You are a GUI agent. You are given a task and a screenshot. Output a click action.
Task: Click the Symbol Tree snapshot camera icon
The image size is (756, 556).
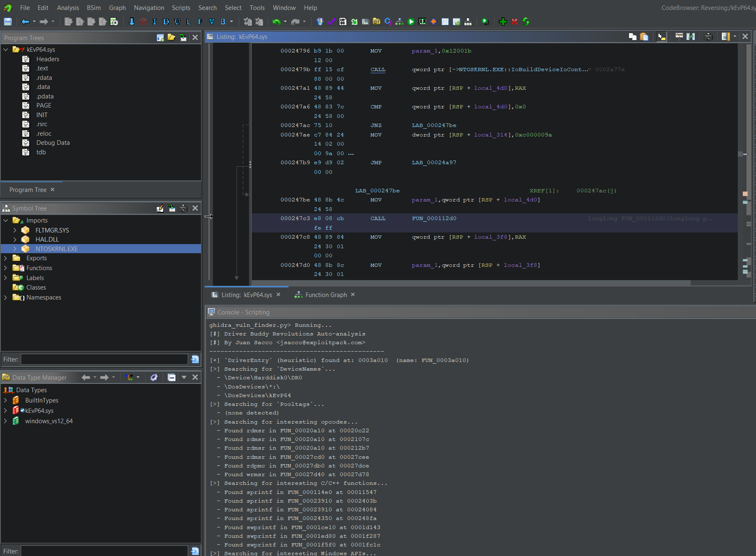pyautogui.click(x=183, y=208)
